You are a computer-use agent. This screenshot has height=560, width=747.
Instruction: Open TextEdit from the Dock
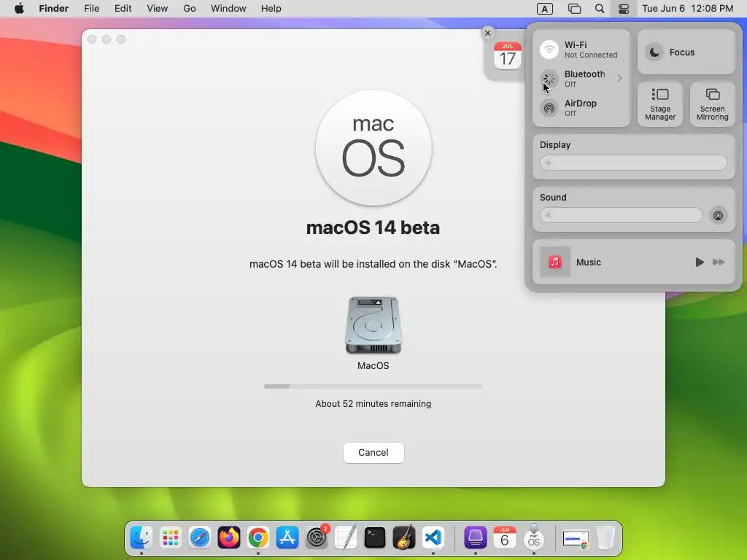click(x=346, y=538)
